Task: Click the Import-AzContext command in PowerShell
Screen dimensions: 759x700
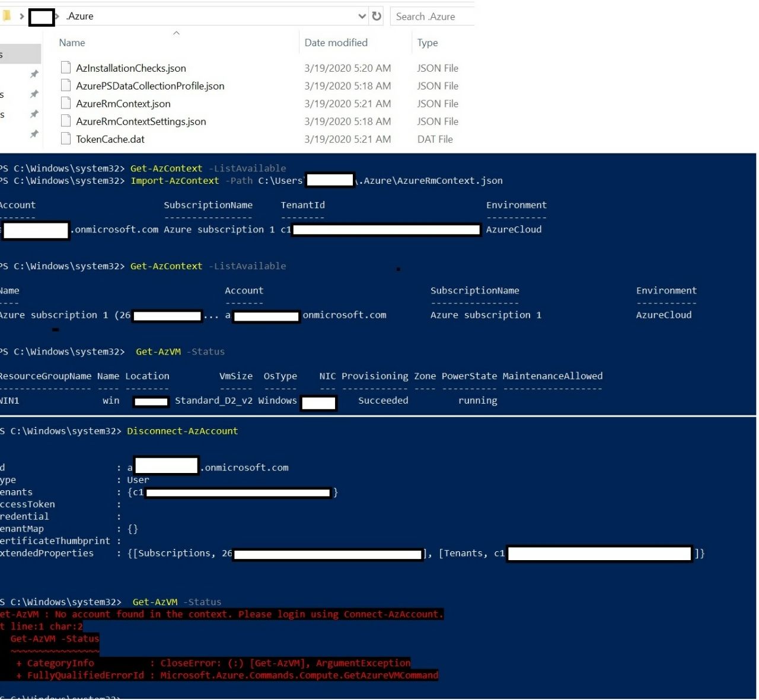Action: tap(175, 181)
